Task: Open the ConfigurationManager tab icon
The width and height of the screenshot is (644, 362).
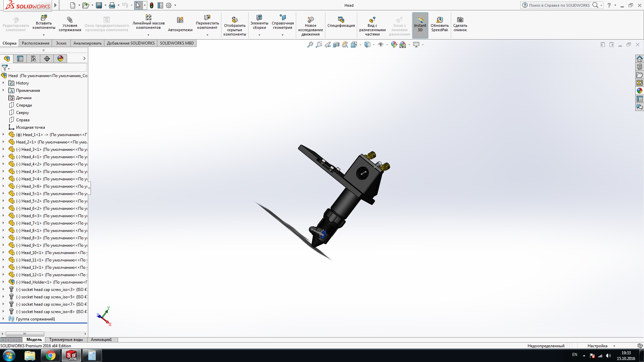Action: pos(34,59)
